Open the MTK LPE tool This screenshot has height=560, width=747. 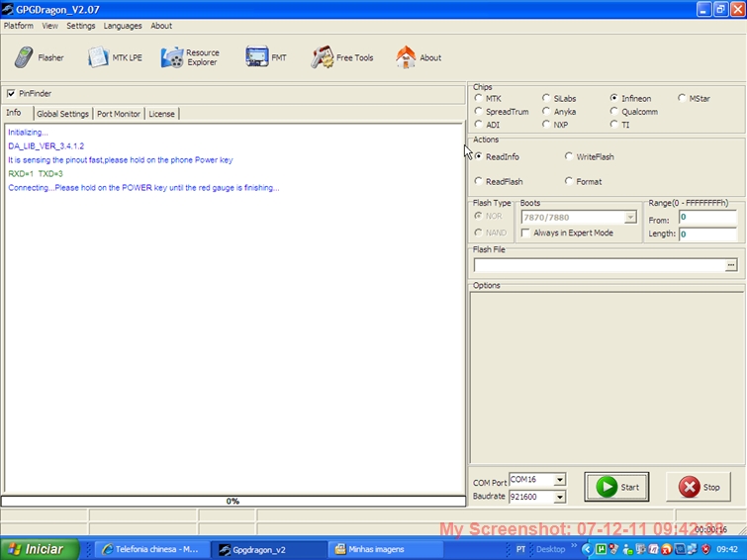[x=115, y=57]
